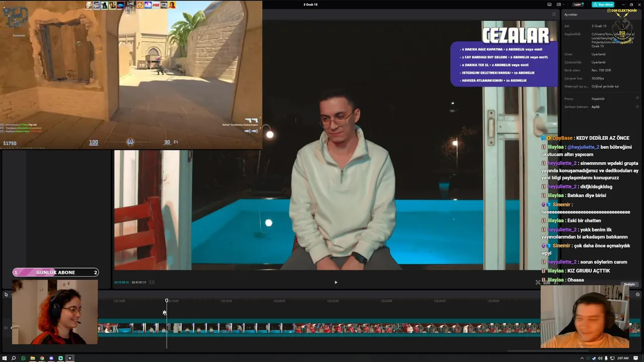Click the Ayrıntılar details tab header
The height and width of the screenshot is (362, 644).
point(571,15)
